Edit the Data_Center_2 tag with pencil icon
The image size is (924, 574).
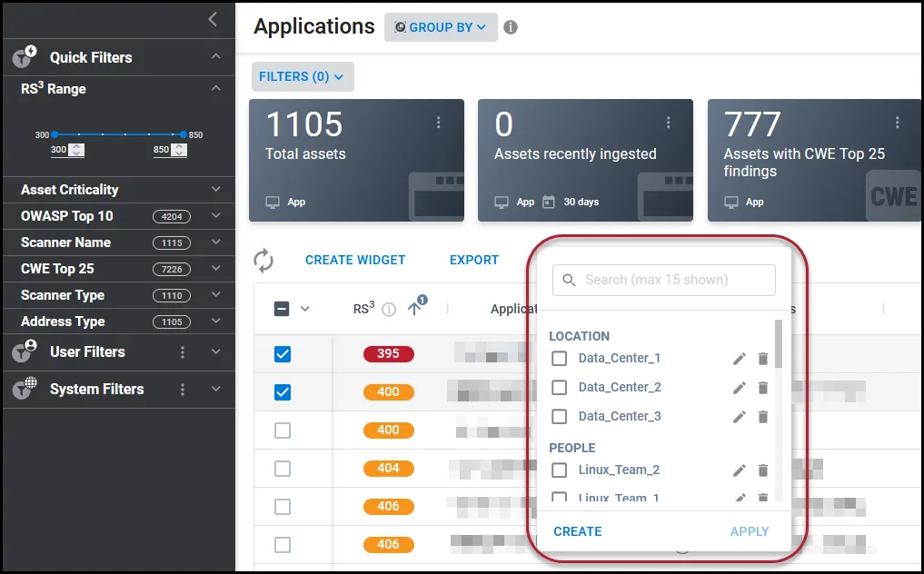coord(739,387)
